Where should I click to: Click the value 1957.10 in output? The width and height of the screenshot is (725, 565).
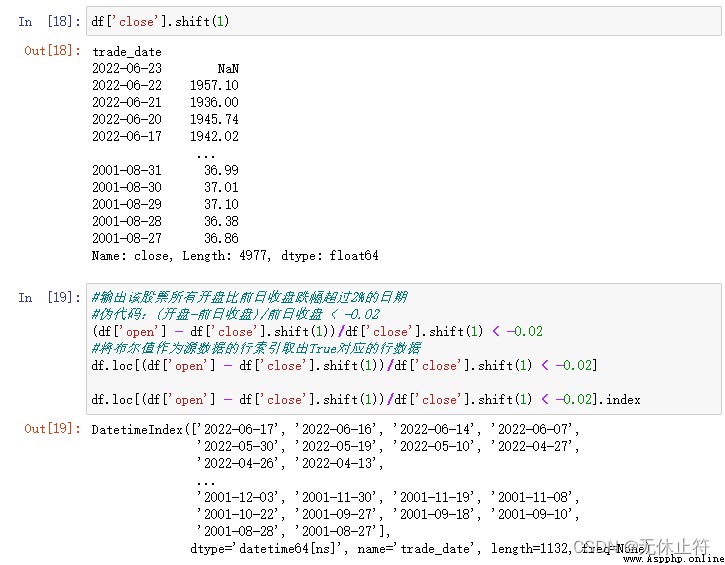point(214,86)
